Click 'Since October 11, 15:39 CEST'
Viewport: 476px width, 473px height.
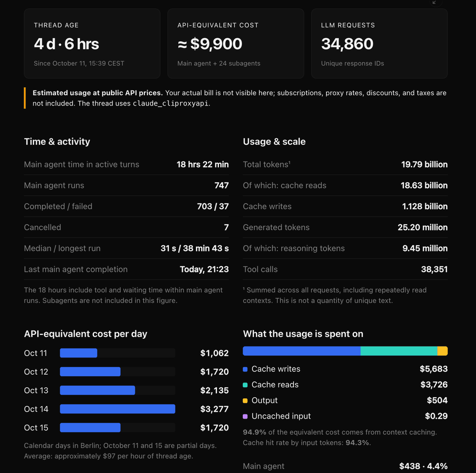[79, 63]
